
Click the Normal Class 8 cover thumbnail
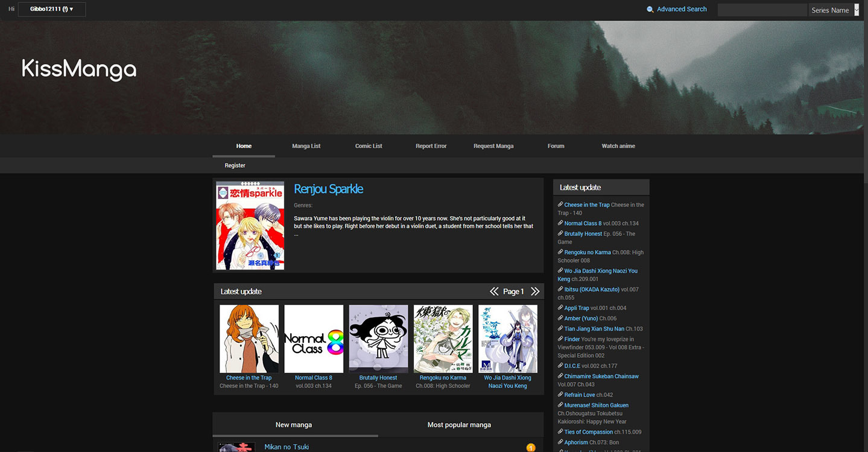[x=314, y=339]
